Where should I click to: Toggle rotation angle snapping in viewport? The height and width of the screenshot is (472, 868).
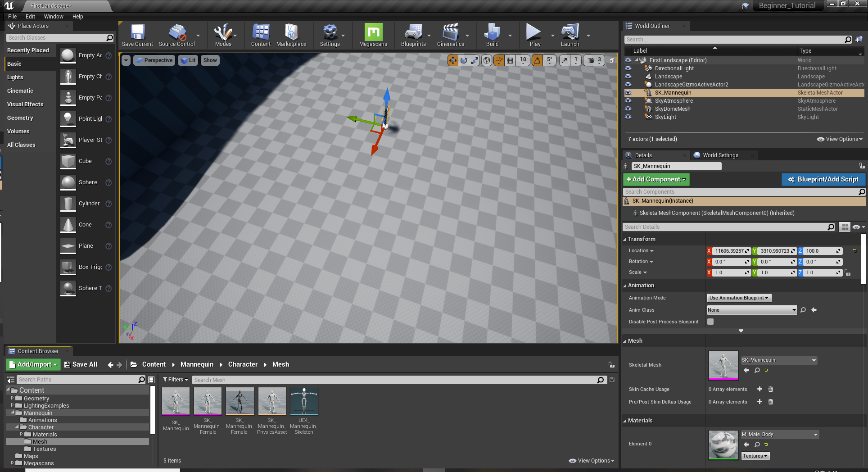pos(537,60)
